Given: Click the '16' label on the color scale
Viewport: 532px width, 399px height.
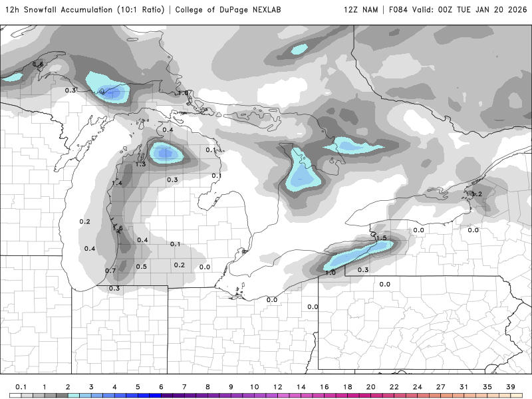Looking at the screenshot, I should pyautogui.click(x=325, y=387).
